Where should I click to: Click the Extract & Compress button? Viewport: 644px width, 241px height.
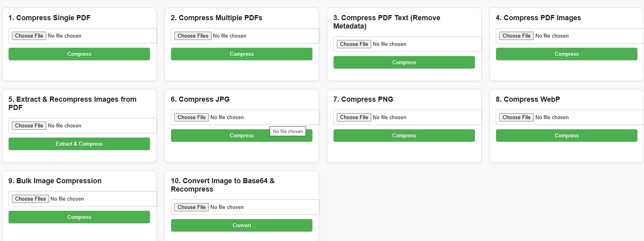tap(79, 144)
